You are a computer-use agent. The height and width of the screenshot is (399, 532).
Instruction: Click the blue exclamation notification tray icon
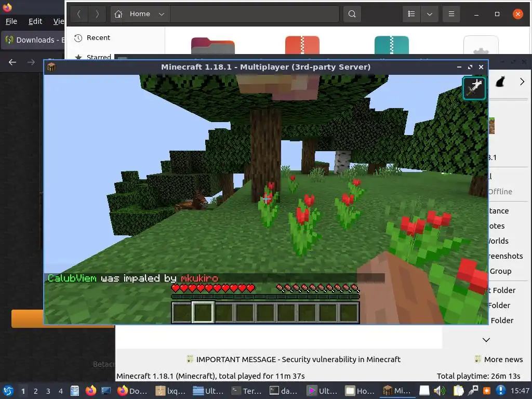[500, 391]
